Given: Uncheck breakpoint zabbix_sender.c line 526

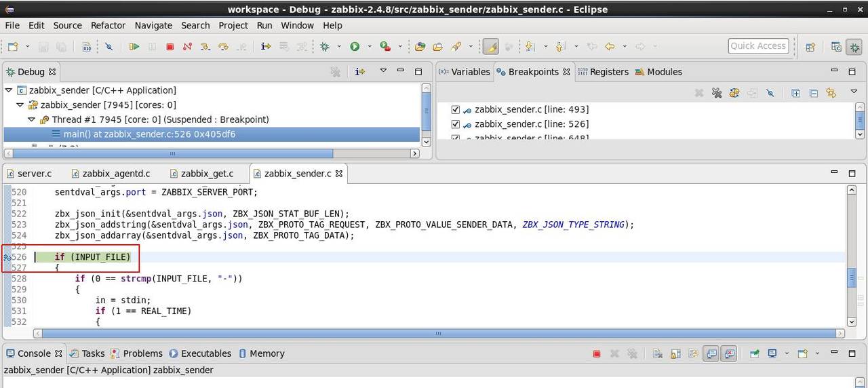Looking at the screenshot, I should pyautogui.click(x=456, y=124).
